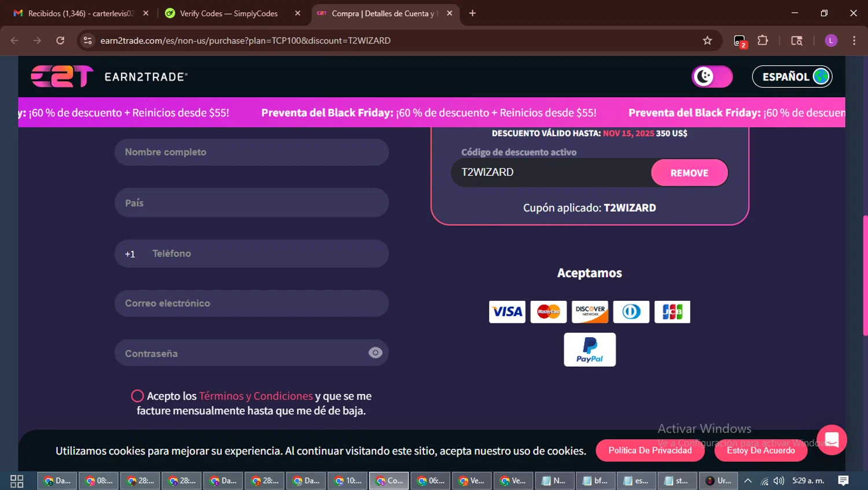This screenshot has height=490, width=868.
Task: Show password with the eye icon
Action: pyautogui.click(x=376, y=353)
